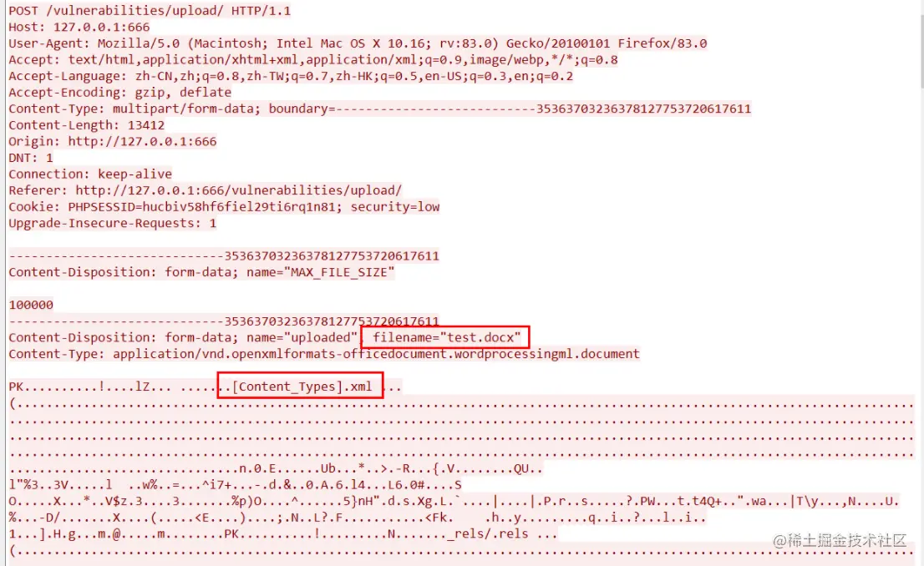Select the User-Agent Mozilla/5.0 header line
924x566 pixels.
358,43
